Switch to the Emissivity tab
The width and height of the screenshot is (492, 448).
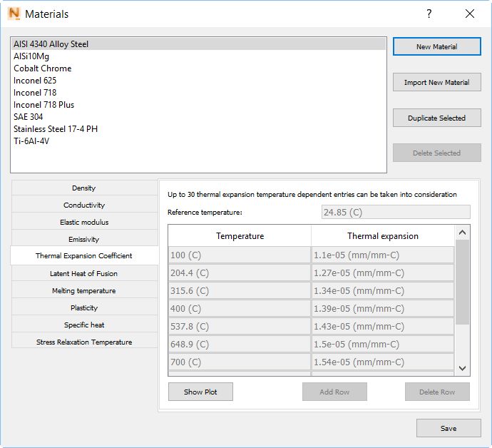pos(84,239)
